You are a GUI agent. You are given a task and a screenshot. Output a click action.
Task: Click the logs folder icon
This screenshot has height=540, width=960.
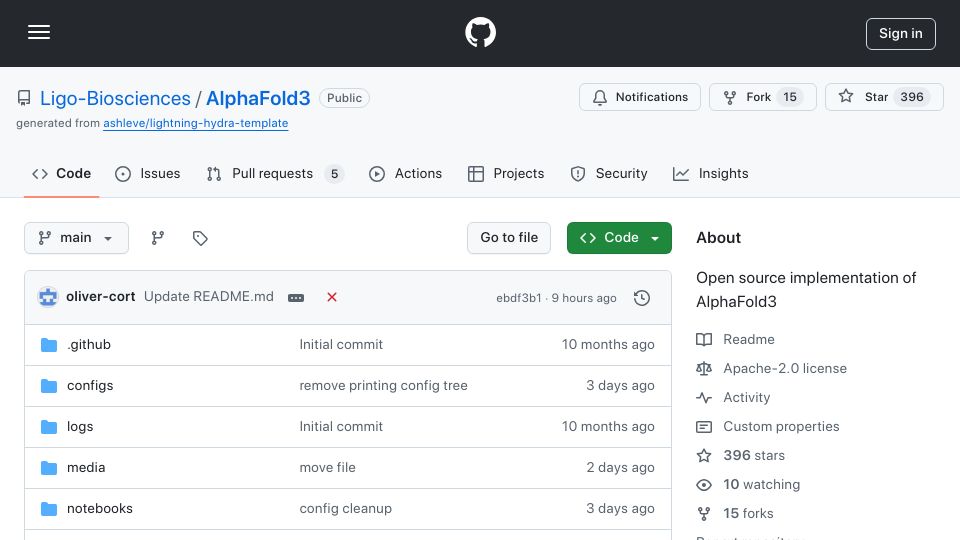49,427
